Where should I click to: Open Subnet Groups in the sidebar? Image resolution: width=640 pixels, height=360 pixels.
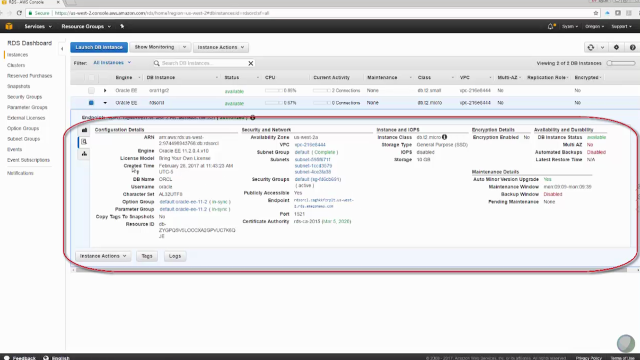pos(23,139)
